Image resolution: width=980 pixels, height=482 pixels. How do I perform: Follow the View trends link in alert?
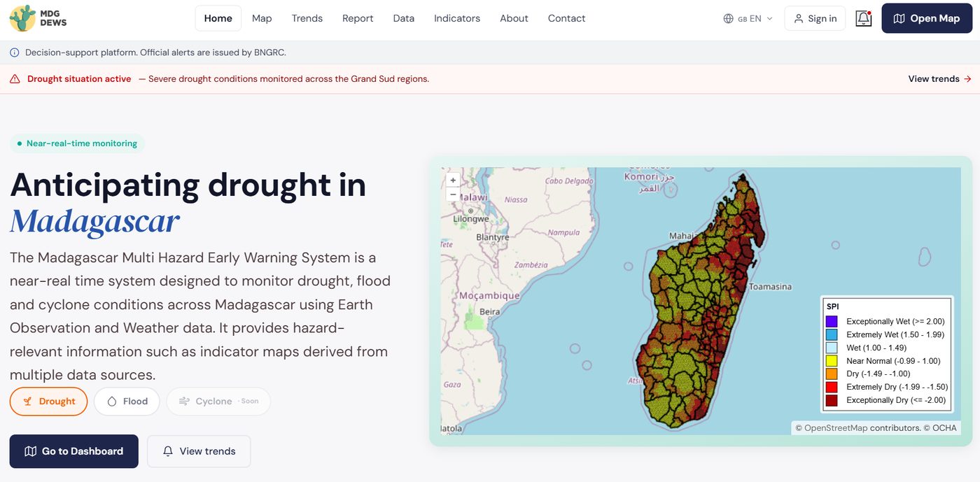939,79
